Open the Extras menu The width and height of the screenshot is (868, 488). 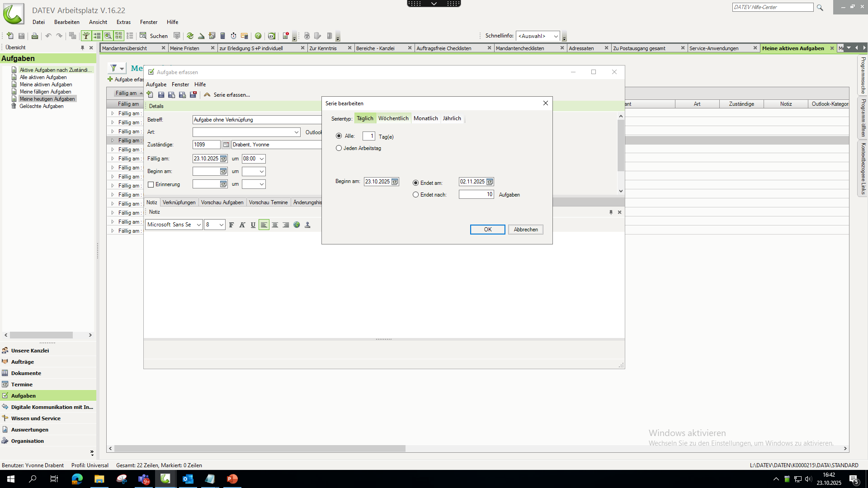click(123, 22)
